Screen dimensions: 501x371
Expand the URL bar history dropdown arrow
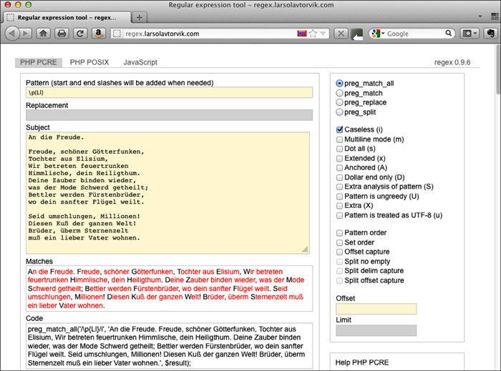pos(323,34)
